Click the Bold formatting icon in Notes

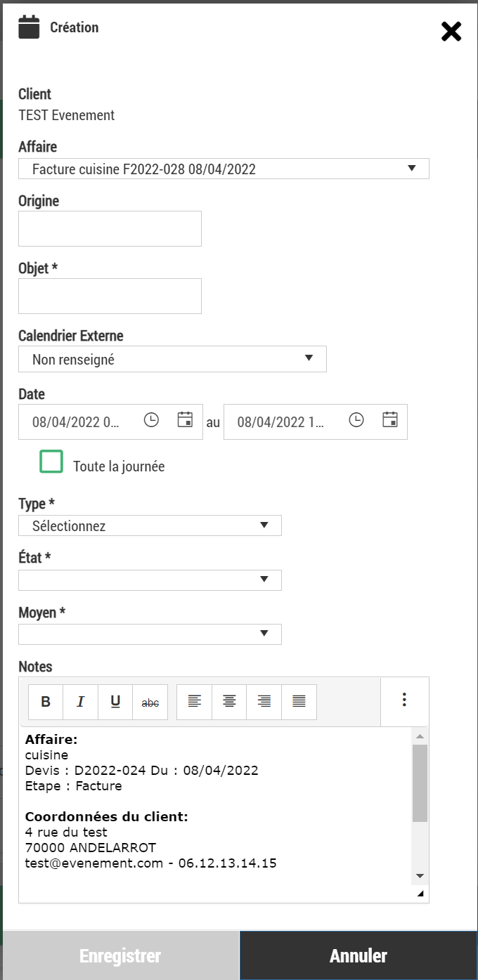[46, 702]
